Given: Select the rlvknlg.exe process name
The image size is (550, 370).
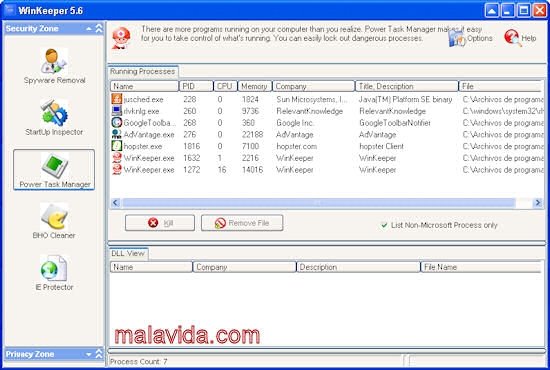Looking at the screenshot, I should click(x=141, y=111).
